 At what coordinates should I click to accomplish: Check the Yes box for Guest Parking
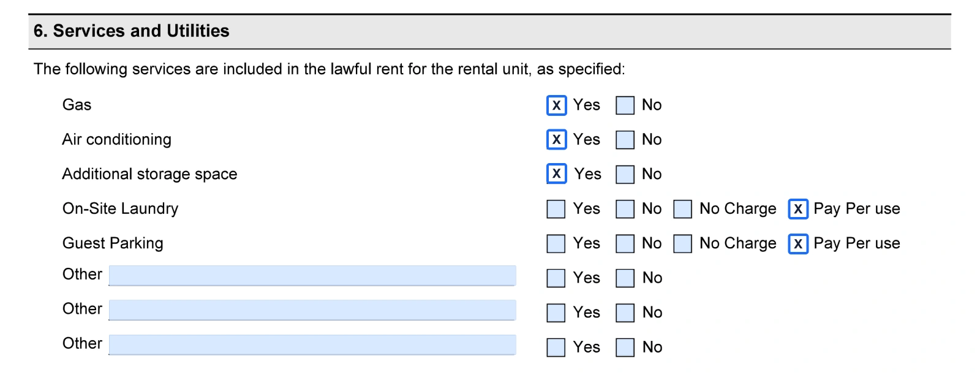(x=556, y=243)
